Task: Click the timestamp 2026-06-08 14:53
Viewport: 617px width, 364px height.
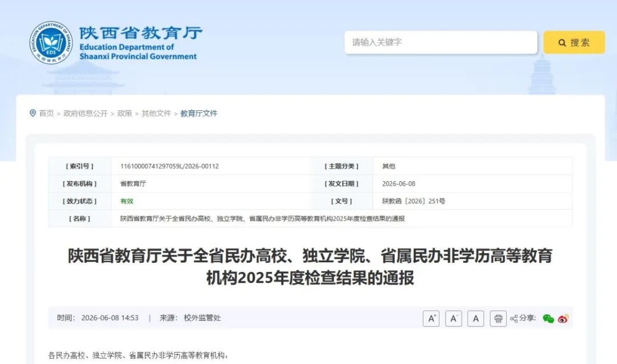Action: pyautogui.click(x=110, y=318)
